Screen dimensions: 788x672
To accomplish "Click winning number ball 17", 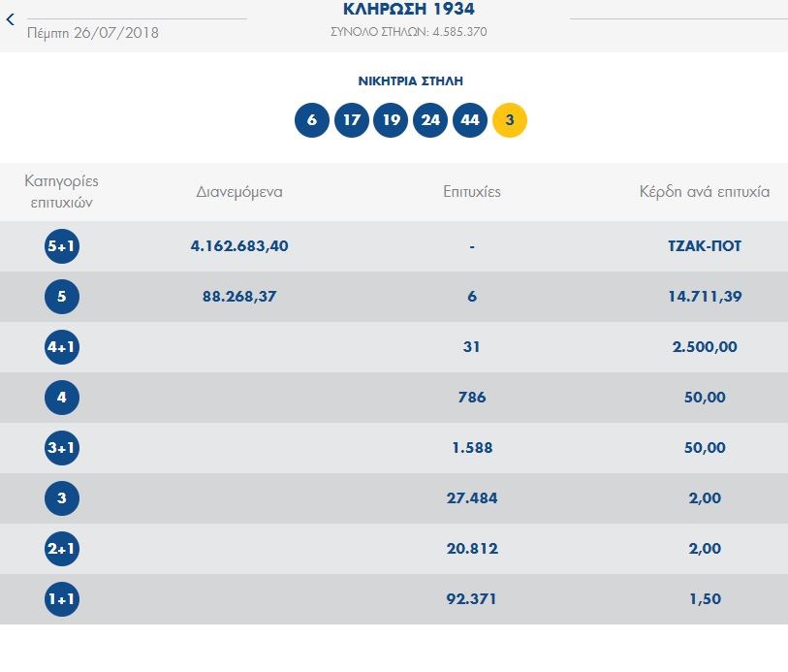I will point(351,120).
